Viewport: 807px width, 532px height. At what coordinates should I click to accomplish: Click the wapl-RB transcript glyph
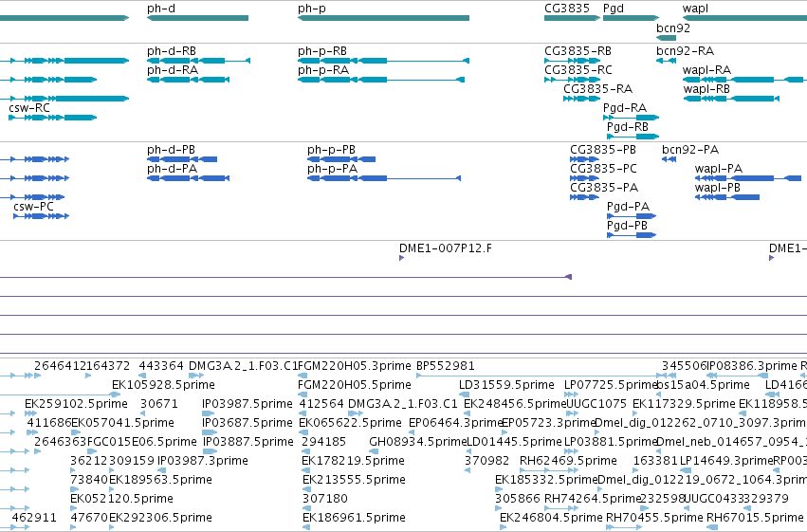[x=731, y=99]
